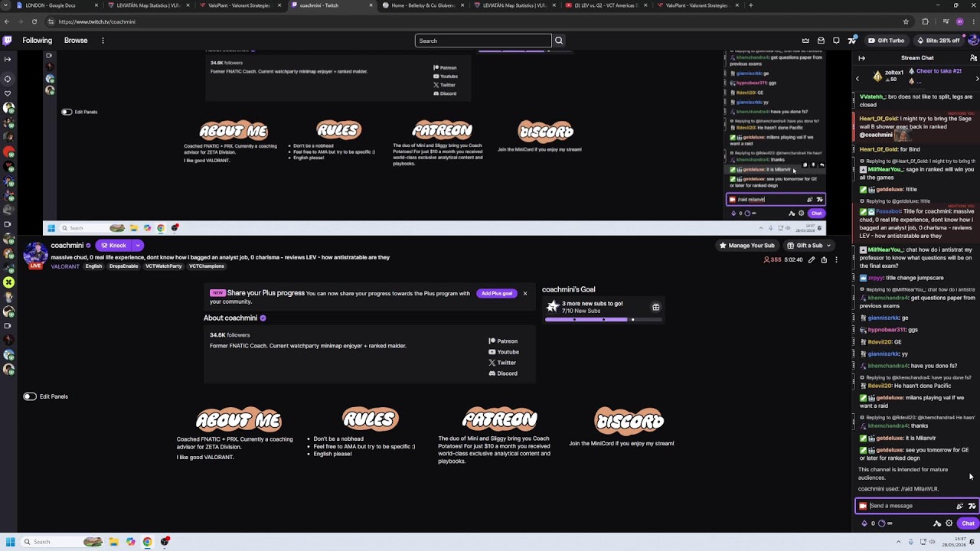The height and width of the screenshot is (551, 980).
Task: Click the Knock button
Action: click(114, 246)
